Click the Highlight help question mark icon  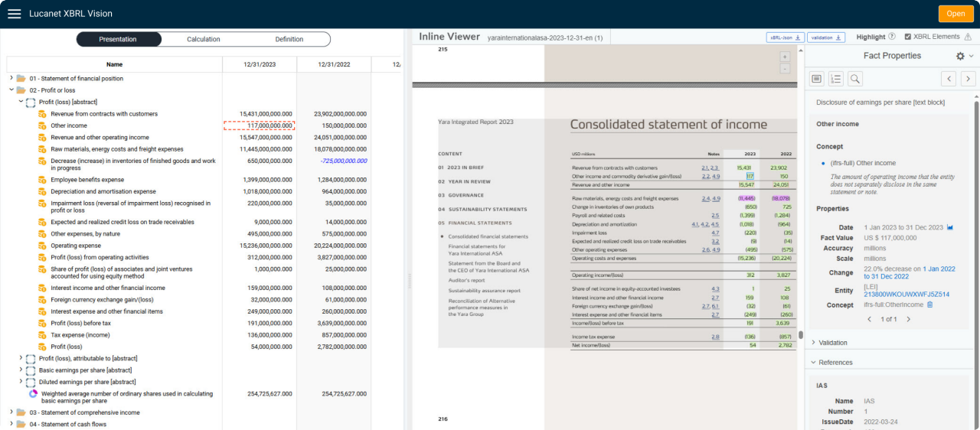click(x=891, y=37)
